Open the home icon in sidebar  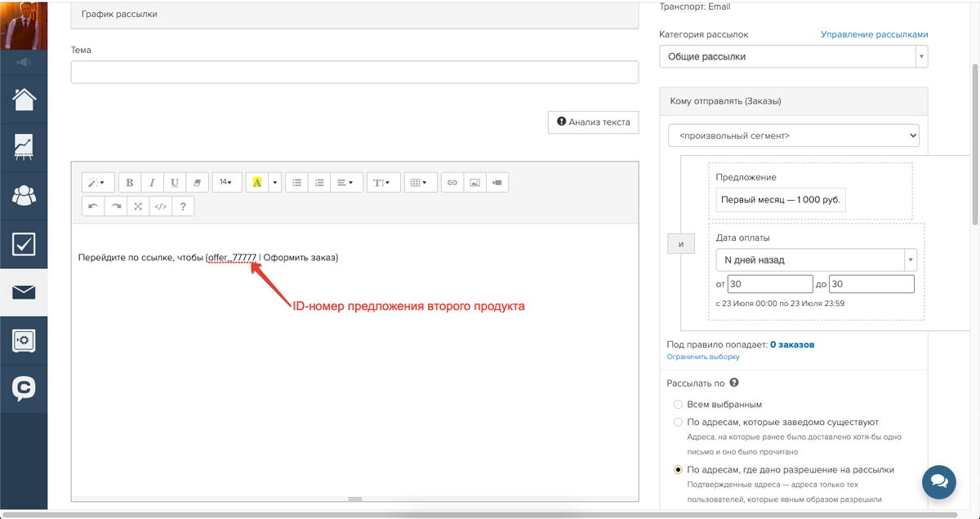coord(24,99)
